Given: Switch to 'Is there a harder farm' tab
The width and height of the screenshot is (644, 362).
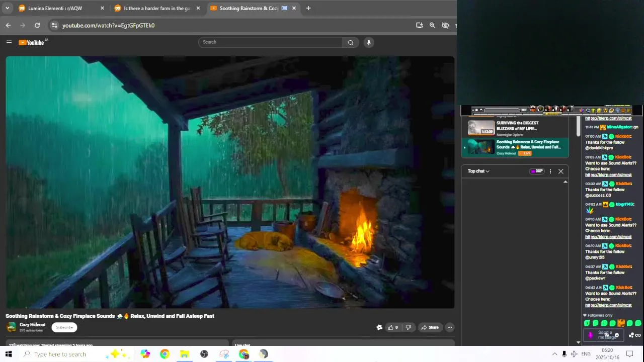Looking at the screenshot, I should point(157,8).
